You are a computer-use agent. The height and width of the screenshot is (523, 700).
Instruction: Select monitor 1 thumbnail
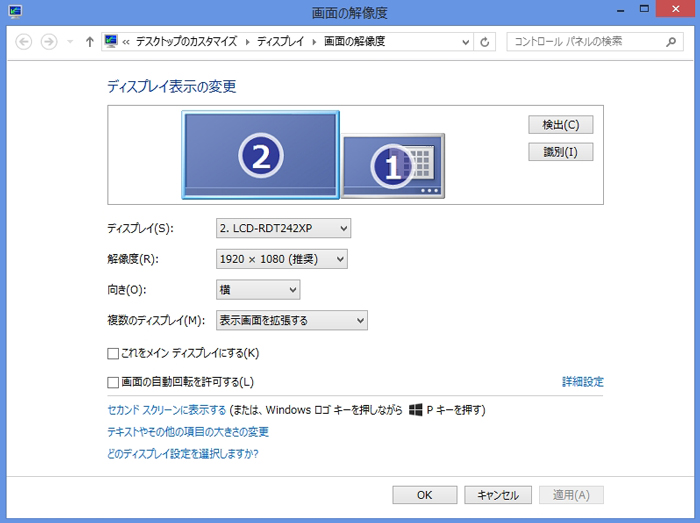tap(393, 166)
